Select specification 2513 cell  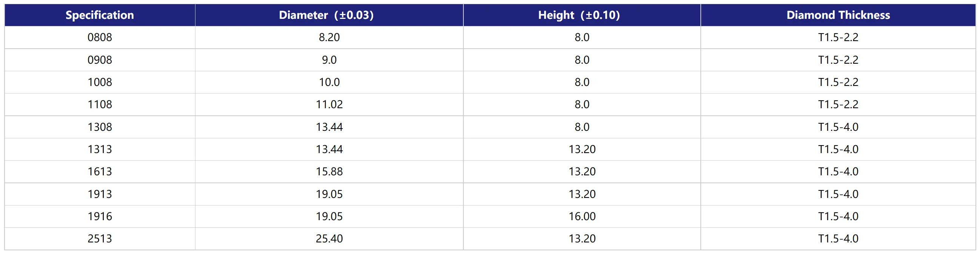point(100,239)
